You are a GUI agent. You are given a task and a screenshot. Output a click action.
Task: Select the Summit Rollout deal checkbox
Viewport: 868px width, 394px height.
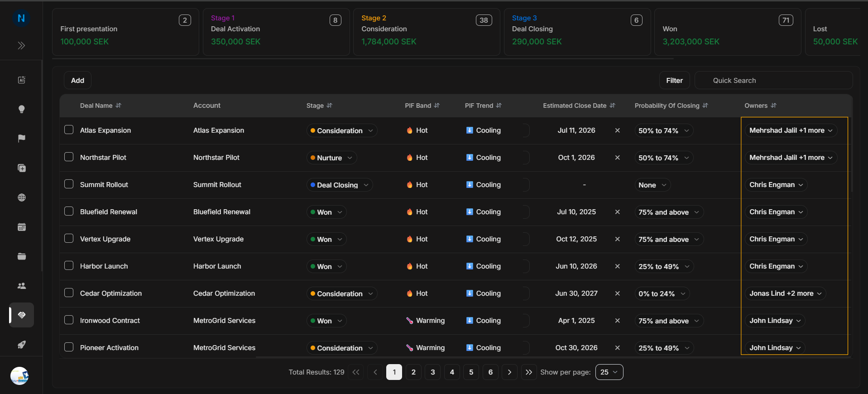coord(69,184)
